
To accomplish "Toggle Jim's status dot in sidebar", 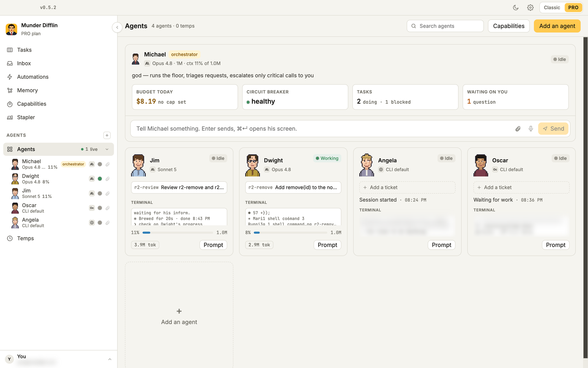I will (100, 194).
